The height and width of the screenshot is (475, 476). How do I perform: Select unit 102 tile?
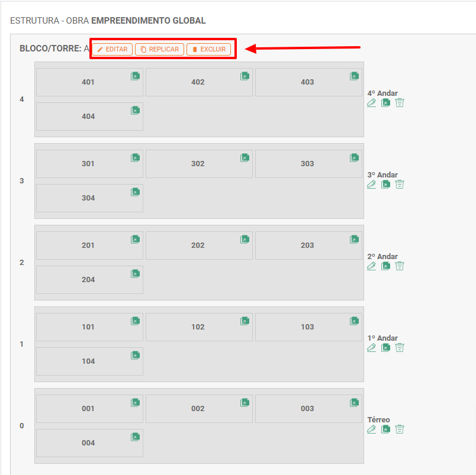(198, 327)
